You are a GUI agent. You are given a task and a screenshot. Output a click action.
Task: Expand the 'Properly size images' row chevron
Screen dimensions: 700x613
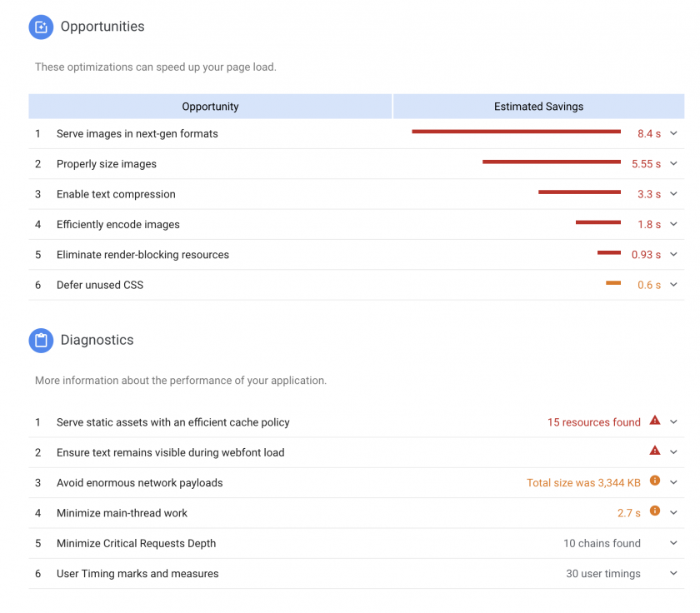pyautogui.click(x=674, y=163)
